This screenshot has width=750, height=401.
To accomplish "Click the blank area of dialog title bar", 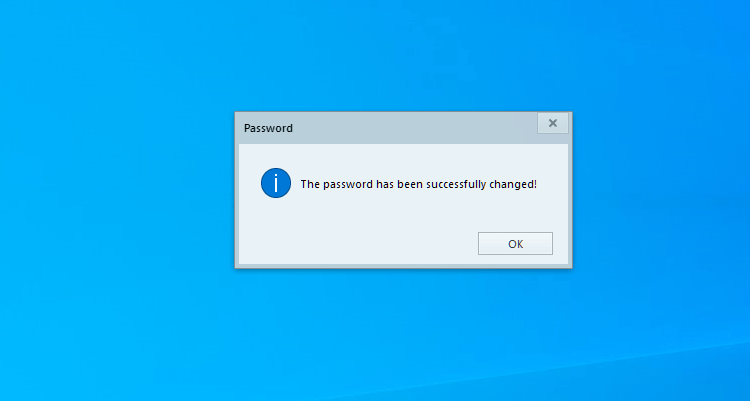I will pos(411,128).
